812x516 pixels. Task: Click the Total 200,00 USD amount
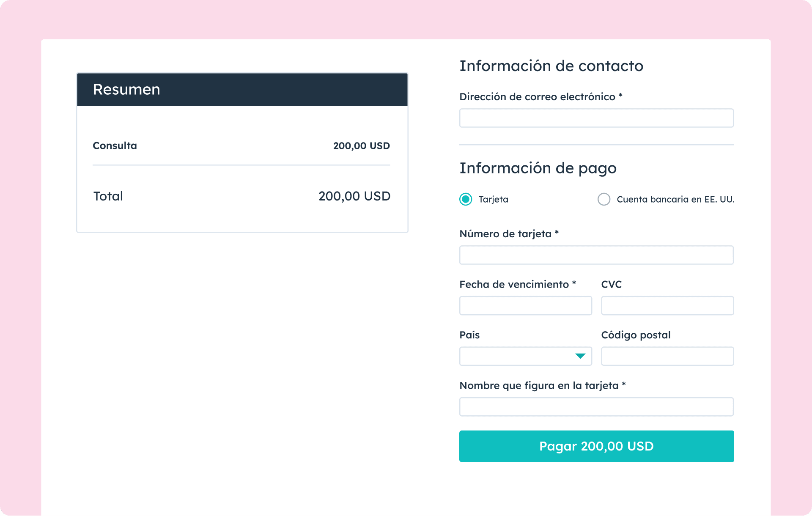point(354,196)
